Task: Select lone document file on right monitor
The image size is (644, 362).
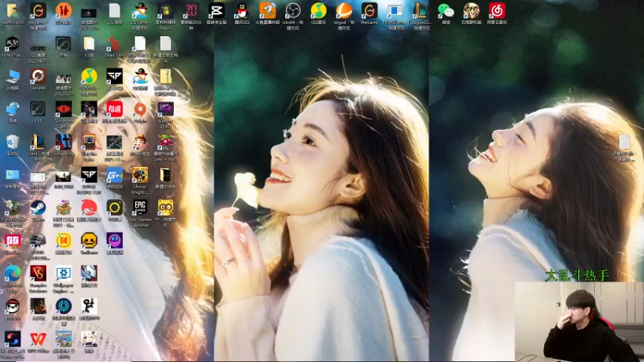Action: (625, 142)
